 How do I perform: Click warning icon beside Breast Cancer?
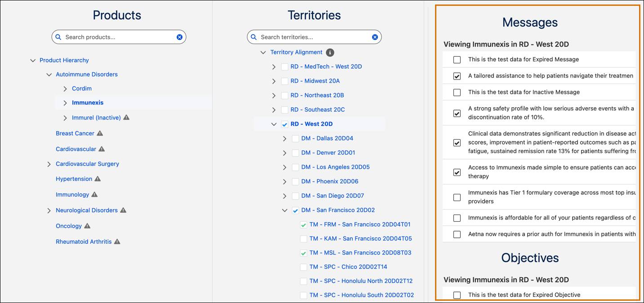(100, 133)
